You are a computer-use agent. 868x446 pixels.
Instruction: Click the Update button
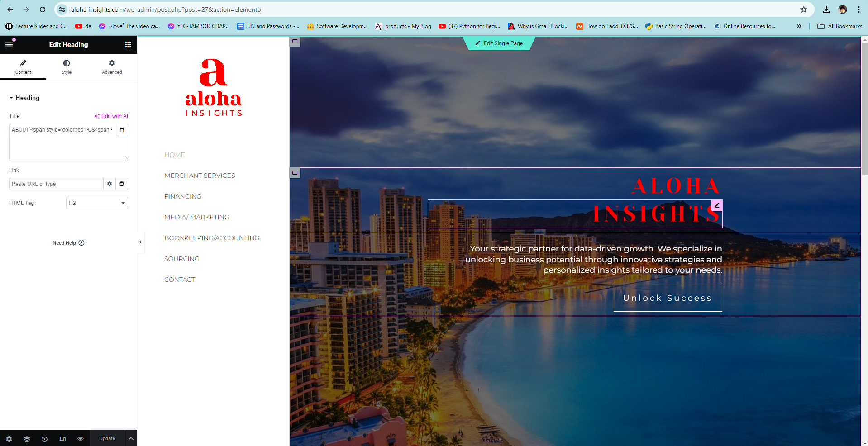[x=107, y=438]
